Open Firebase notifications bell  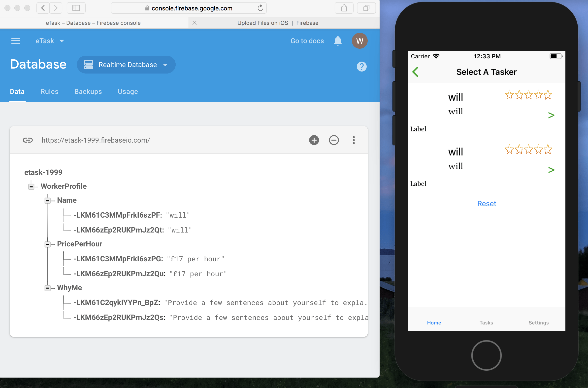pyautogui.click(x=338, y=41)
